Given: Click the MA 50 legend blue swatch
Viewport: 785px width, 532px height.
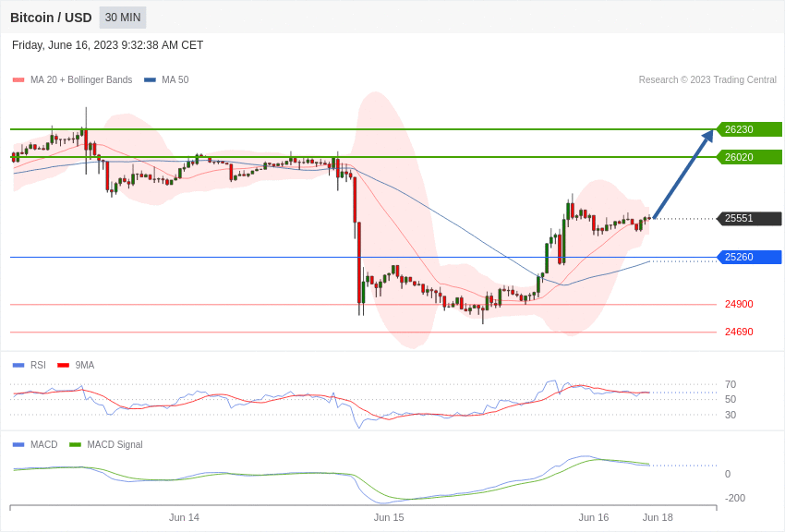Looking at the screenshot, I should [x=150, y=80].
